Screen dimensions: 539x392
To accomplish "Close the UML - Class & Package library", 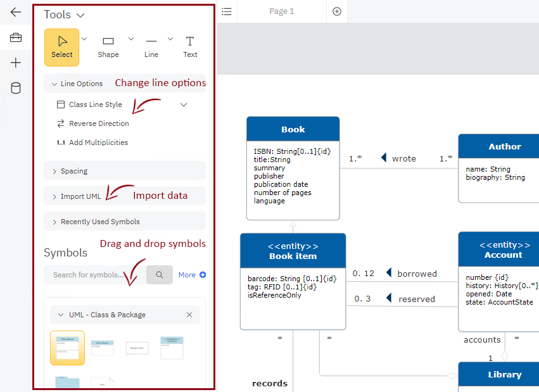I will click(189, 315).
